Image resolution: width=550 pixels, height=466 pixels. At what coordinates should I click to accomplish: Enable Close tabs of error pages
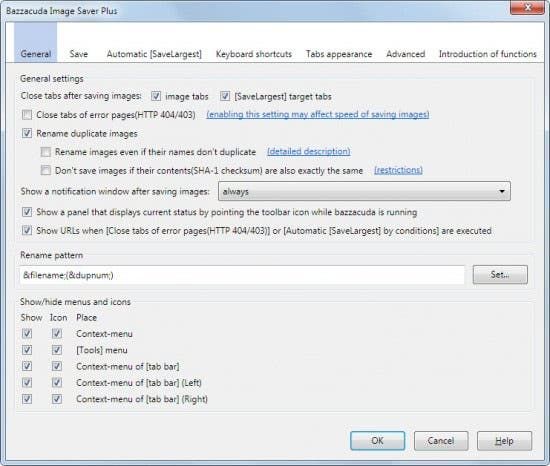click(x=27, y=115)
